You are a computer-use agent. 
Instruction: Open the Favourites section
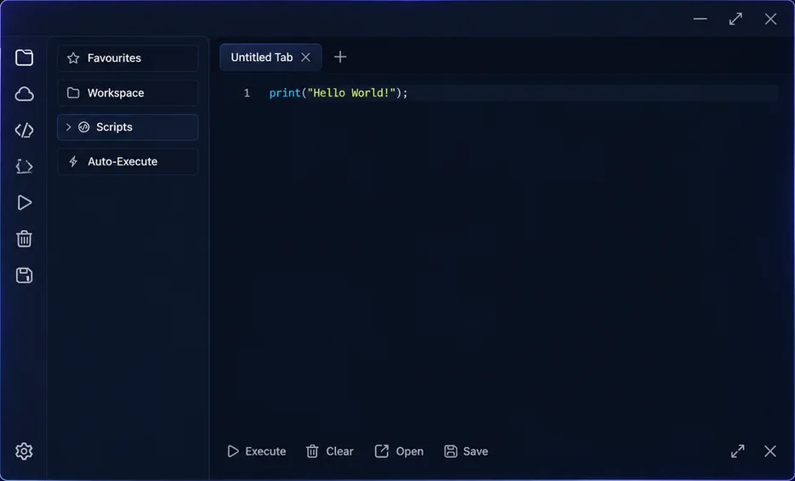[x=128, y=58]
